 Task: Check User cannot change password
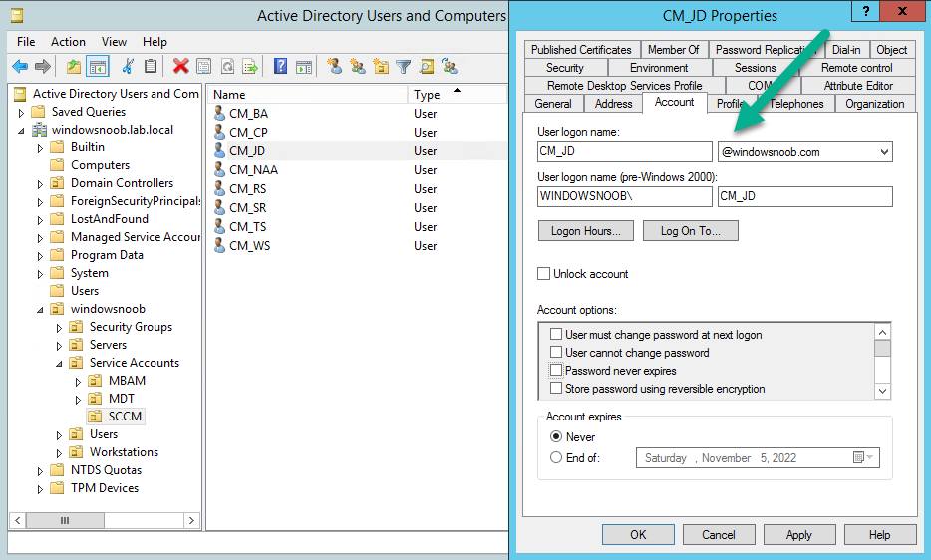coord(556,352)
